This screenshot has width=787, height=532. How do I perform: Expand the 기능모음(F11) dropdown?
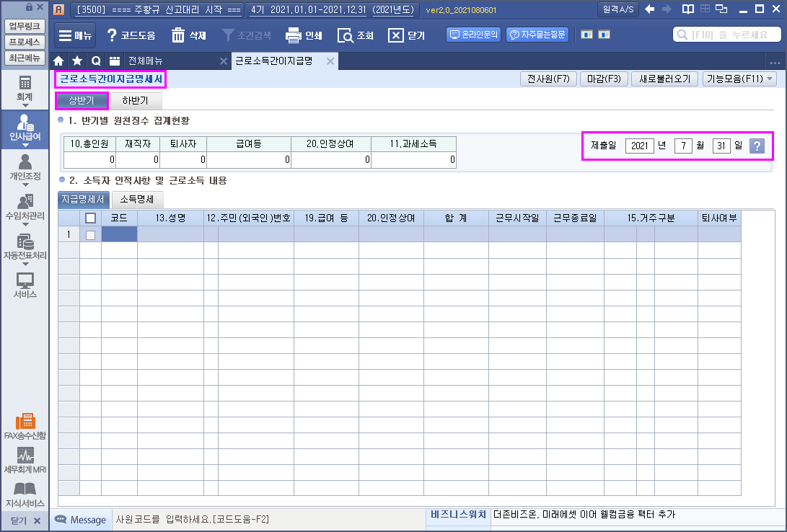739,79
